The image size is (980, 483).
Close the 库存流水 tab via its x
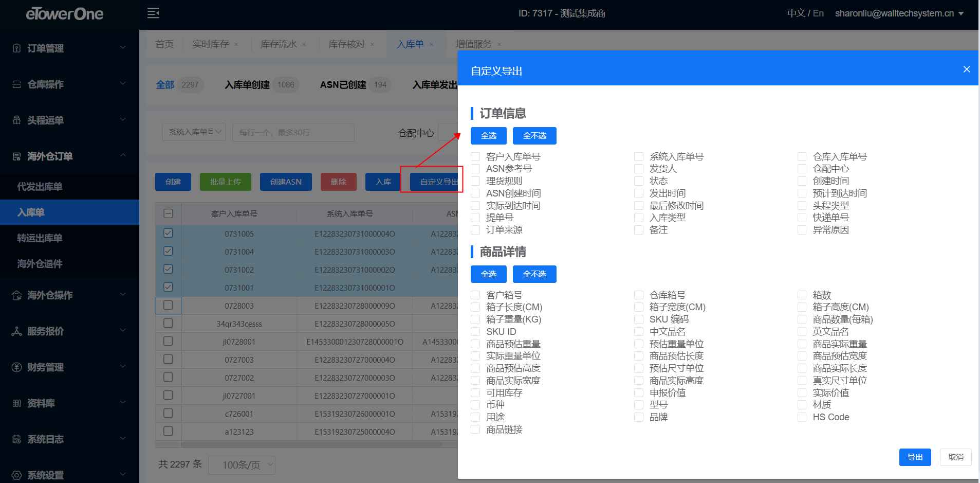point(304,45)
